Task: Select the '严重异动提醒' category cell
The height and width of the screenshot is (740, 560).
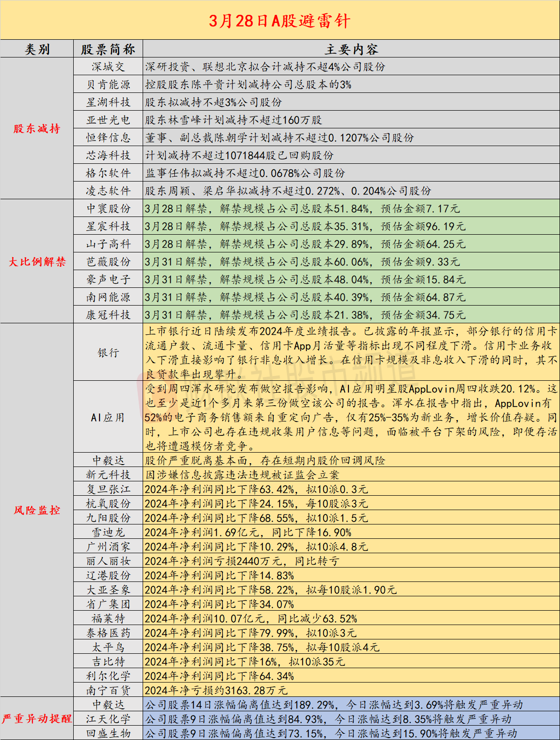Action: coord(37,718)
